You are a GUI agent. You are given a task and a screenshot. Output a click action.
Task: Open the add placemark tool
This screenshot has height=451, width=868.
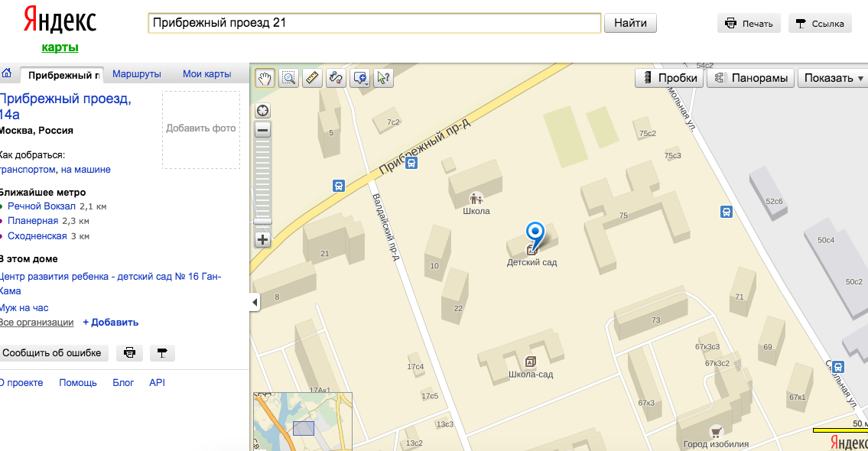(360, 78)
